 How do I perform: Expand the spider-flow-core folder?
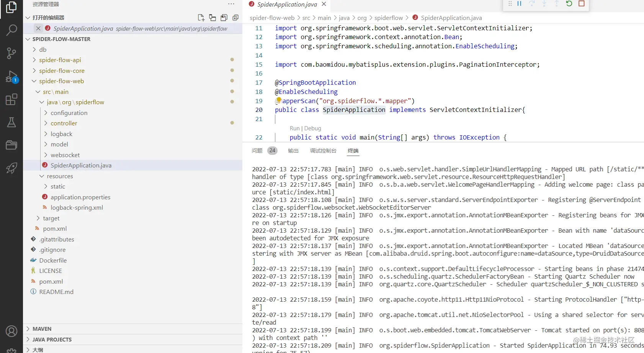tap(34, 71)
